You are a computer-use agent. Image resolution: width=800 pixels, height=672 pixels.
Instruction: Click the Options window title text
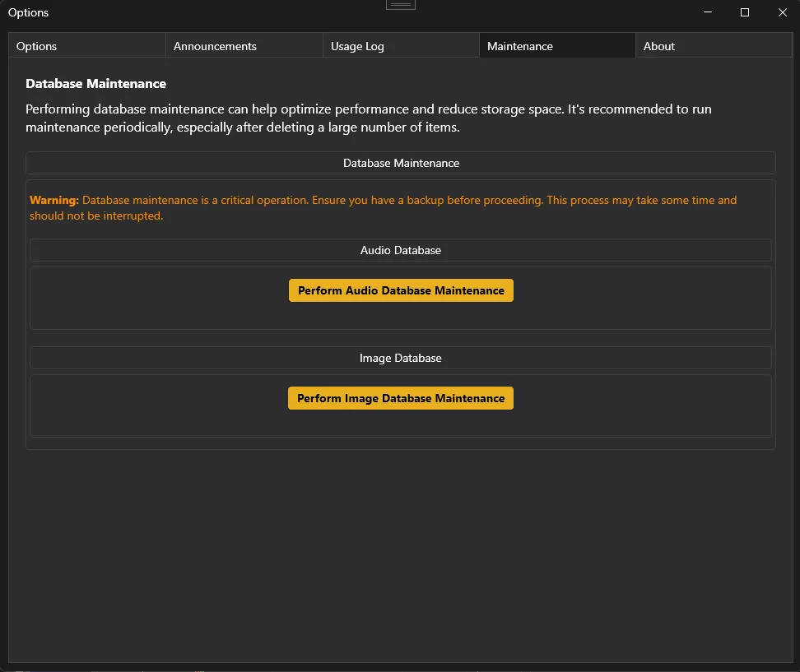coord(28,12)
